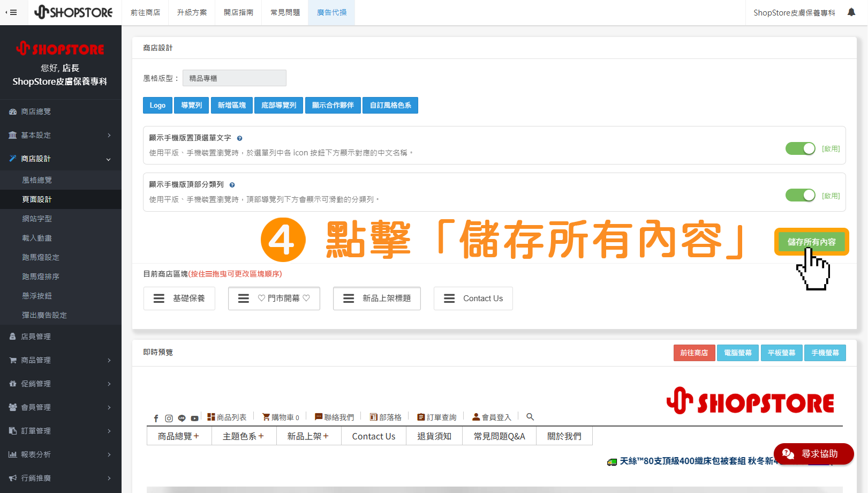Toggle 顯示手機版置頂選單文字 switch

point(801,148)
